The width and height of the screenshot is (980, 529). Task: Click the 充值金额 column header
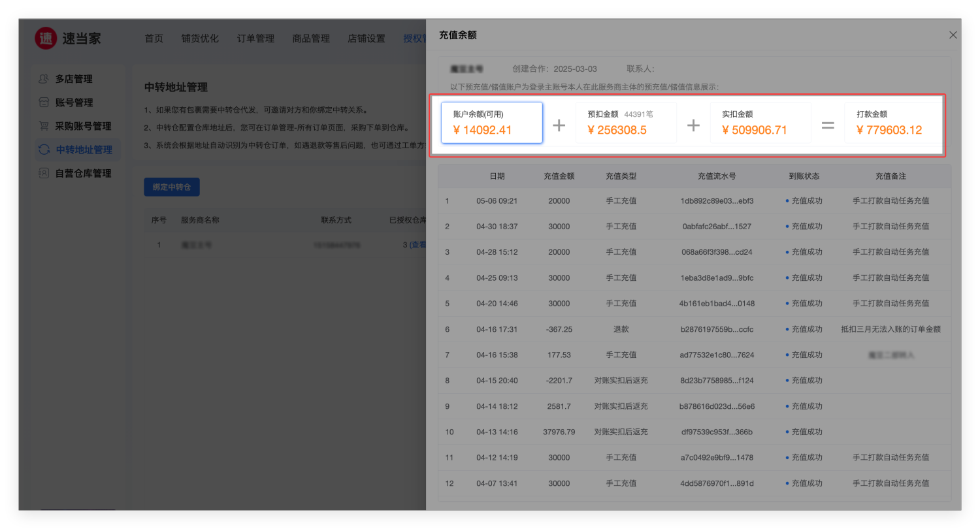(559, 176)
